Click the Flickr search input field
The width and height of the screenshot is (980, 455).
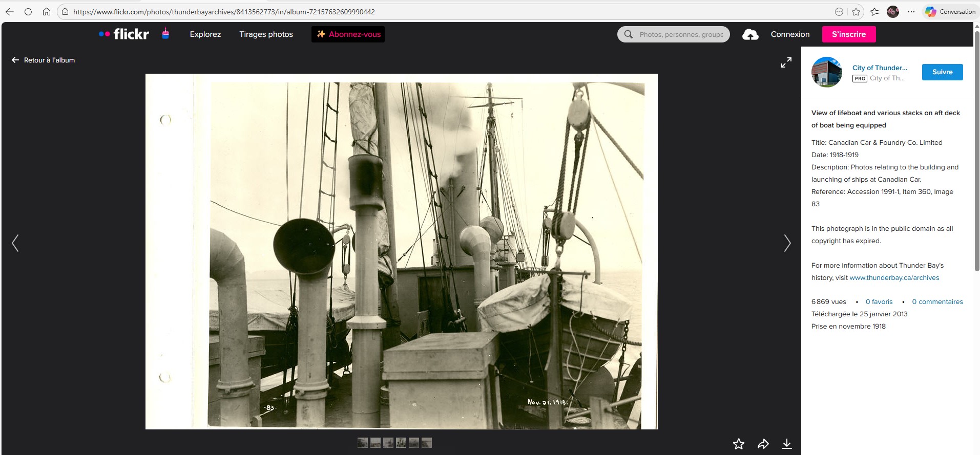(680, 34)
